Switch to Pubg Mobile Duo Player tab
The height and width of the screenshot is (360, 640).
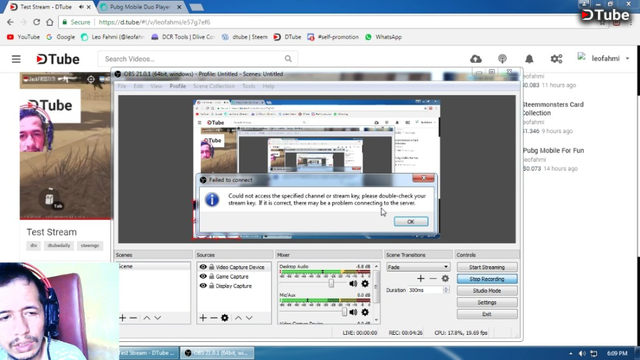(140, 7)
